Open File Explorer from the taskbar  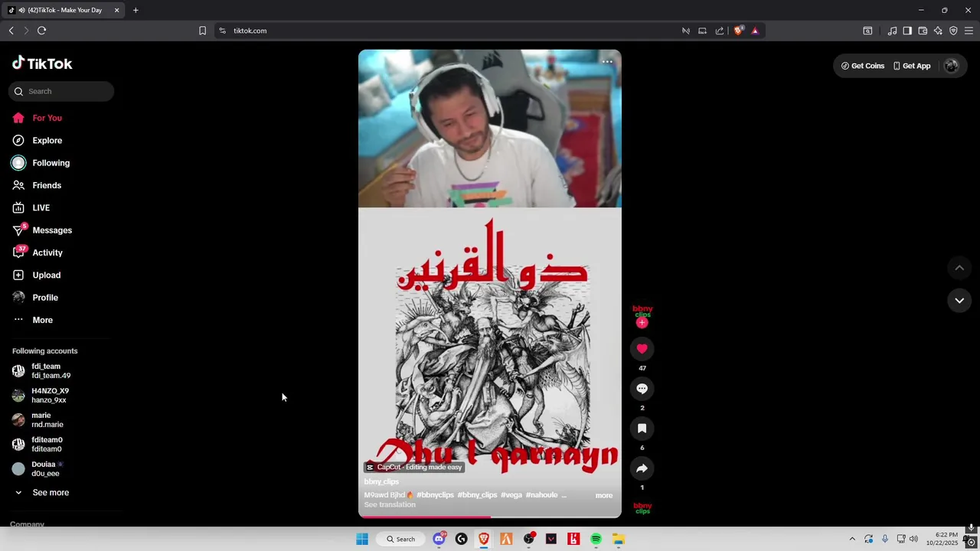[x=618, y=540]
